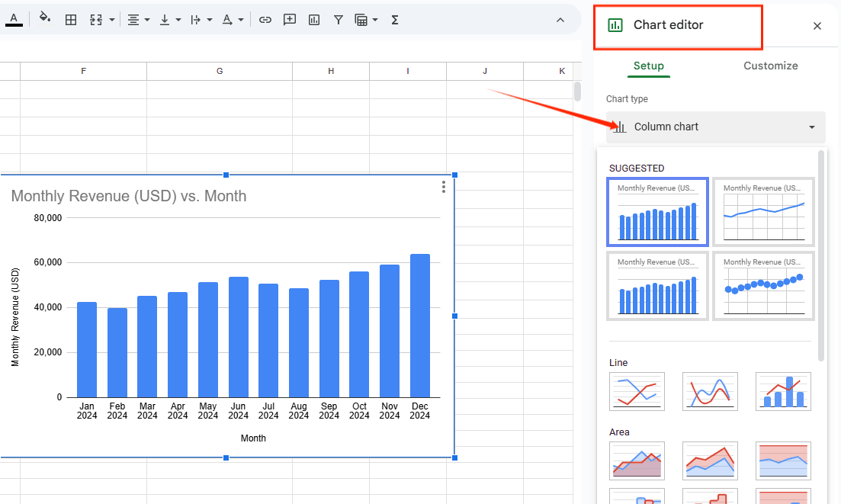Click the text color icon
This screenshot has width=841, height=504.
[14, 19]
